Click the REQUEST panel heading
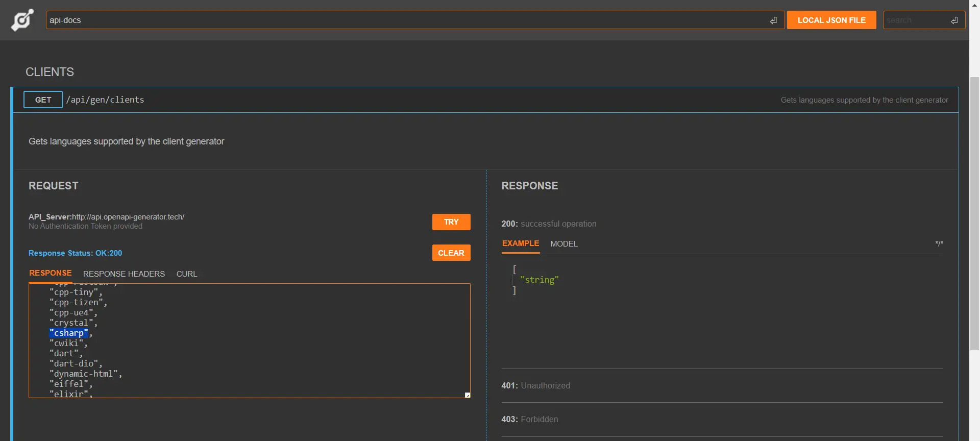 click(x=54, y=186)
